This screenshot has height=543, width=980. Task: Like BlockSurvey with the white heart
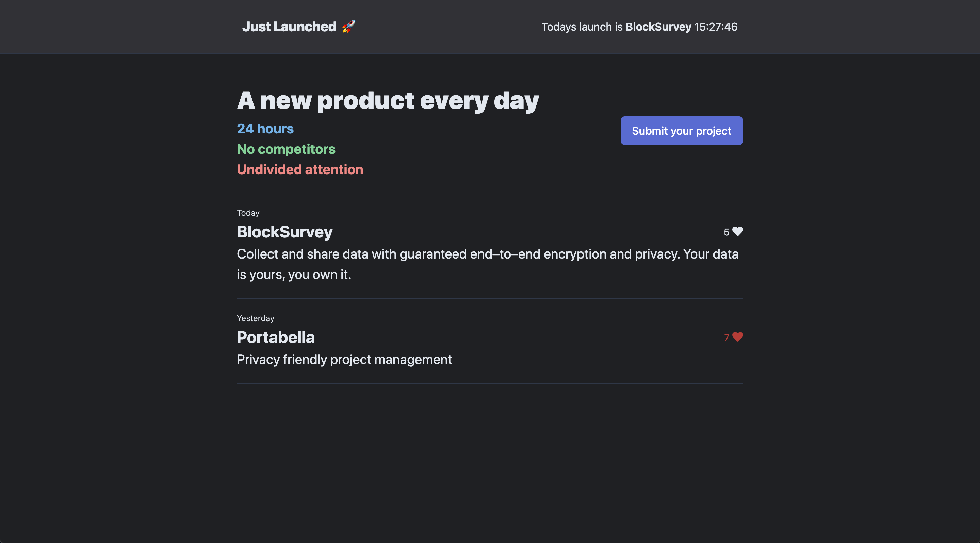click(737, 232)
